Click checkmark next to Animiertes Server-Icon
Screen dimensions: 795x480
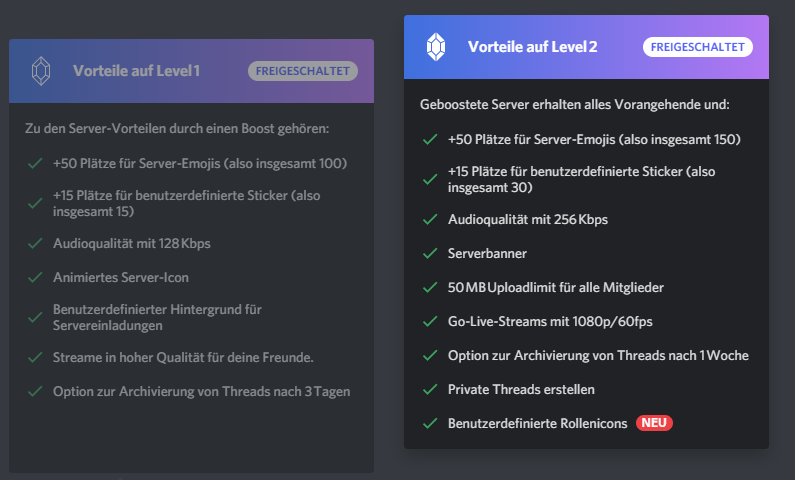click(36, 280)
